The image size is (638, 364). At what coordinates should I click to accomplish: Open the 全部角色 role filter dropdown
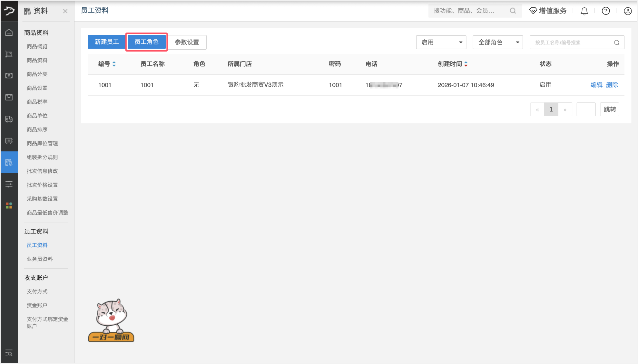tap(497, 42)
